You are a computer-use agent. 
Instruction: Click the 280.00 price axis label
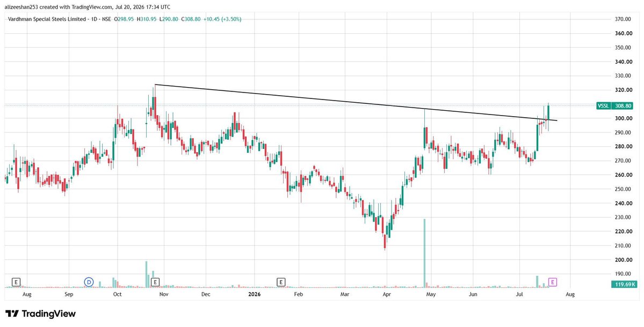pos(623,147)
